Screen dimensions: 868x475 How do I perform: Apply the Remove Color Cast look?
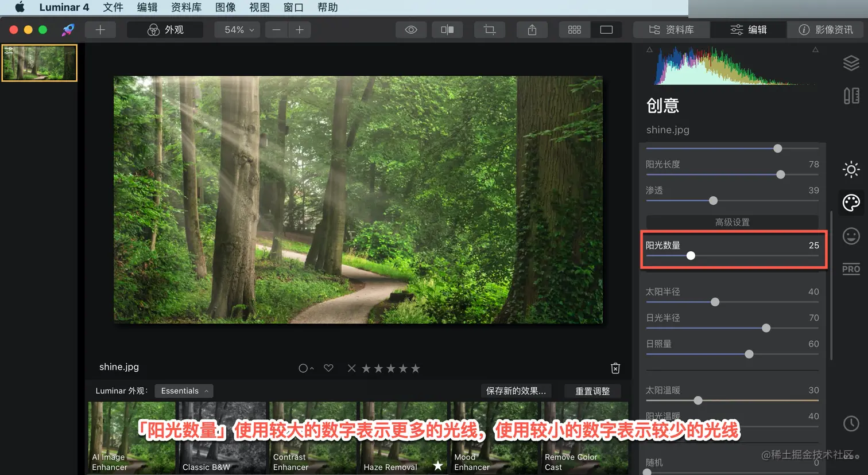pos(584,438)
